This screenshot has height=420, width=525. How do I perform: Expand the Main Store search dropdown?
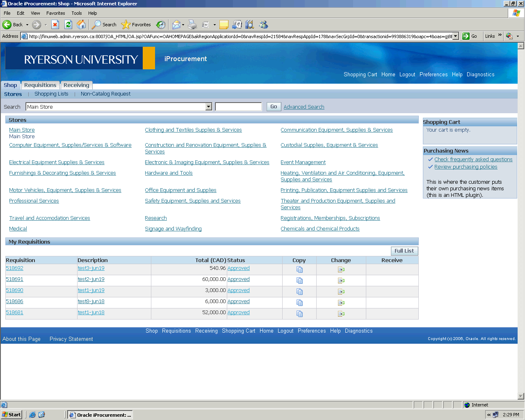pos(208,107)
